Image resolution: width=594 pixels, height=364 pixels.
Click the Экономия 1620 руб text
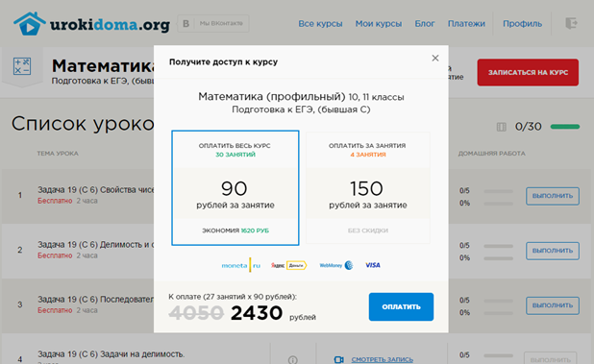235,231
